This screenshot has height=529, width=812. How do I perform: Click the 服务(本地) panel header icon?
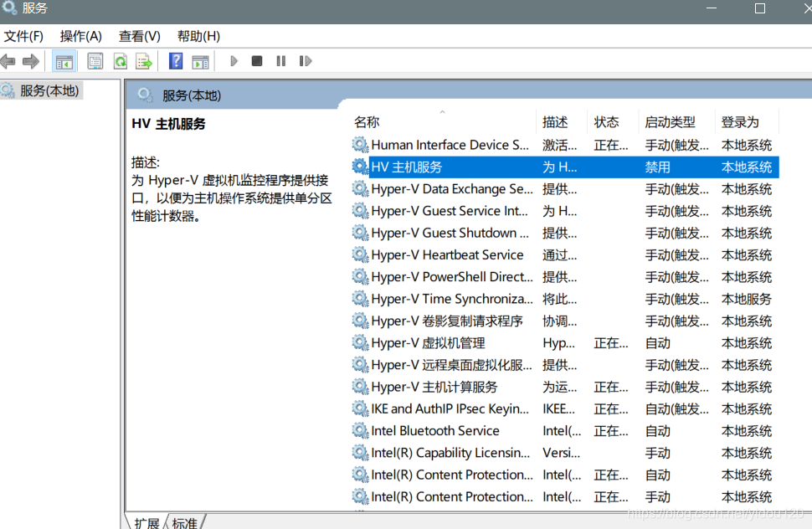coord(145,95)
